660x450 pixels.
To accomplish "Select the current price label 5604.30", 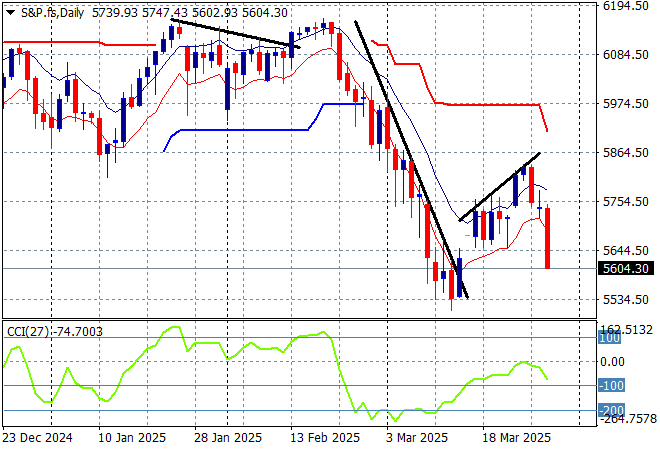I will pos(626,269).
